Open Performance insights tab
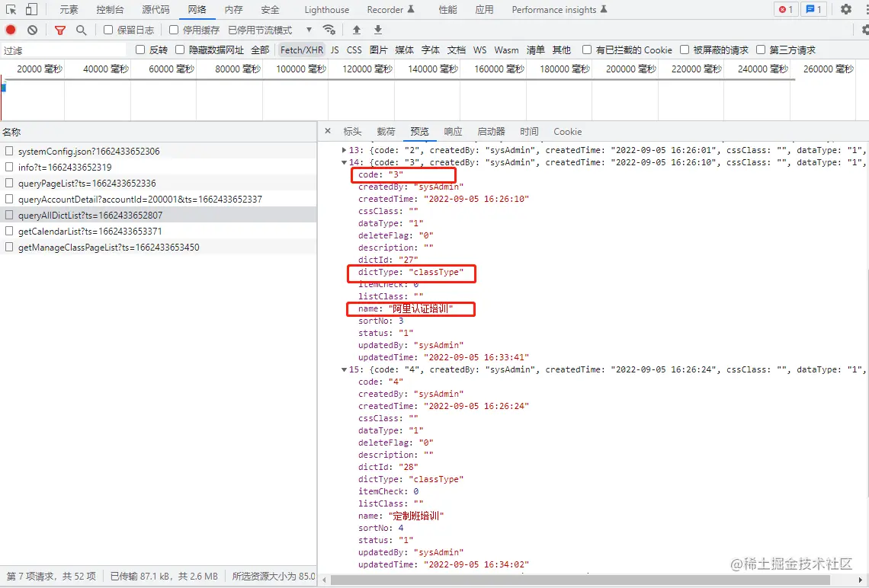 pyautogui.click(x=560, y=9)
